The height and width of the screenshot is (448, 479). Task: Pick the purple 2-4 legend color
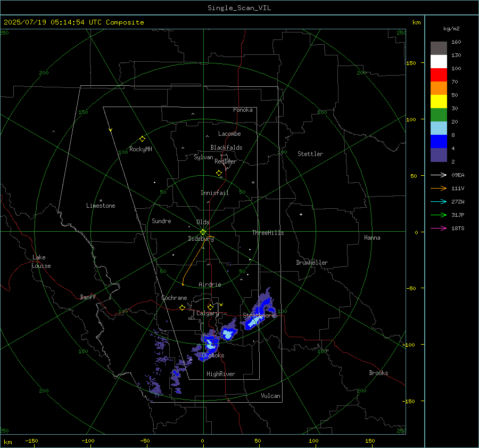coord(439,154)
